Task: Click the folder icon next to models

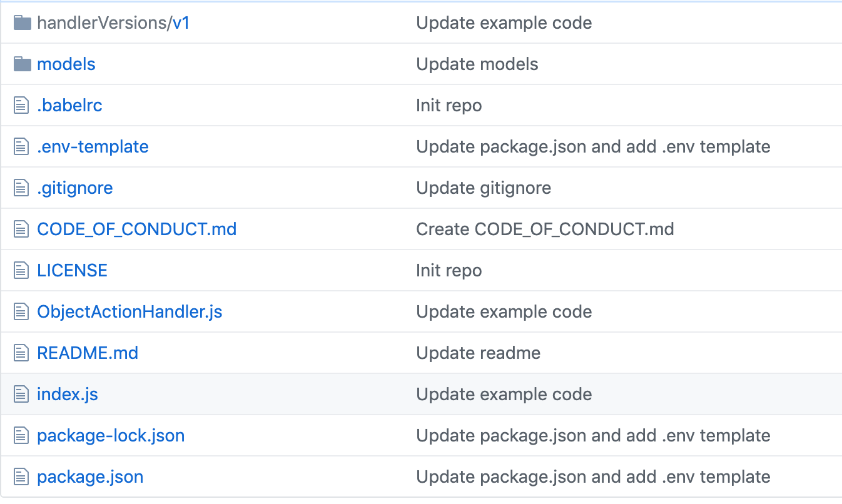Action: [x=22, y=64]
